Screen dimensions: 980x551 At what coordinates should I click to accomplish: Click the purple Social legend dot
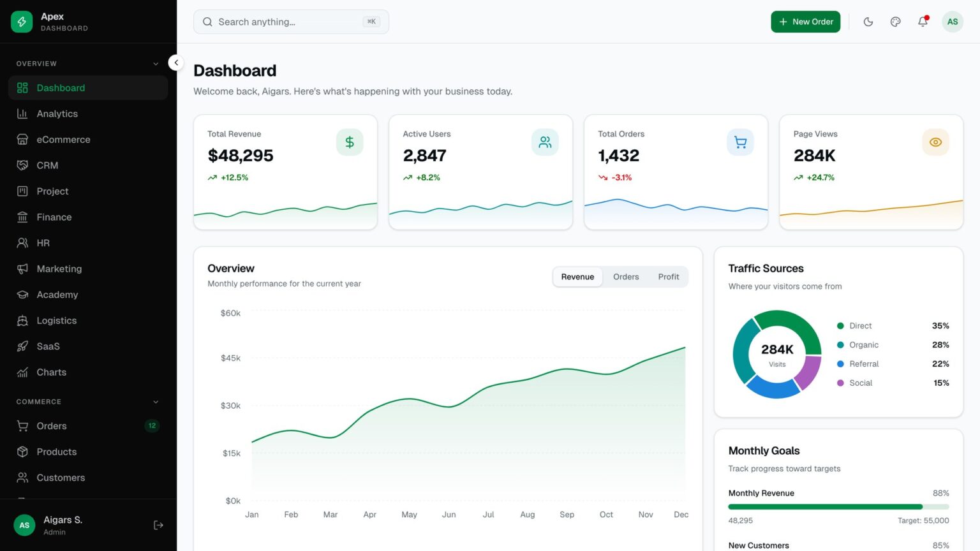click(840, 383)
